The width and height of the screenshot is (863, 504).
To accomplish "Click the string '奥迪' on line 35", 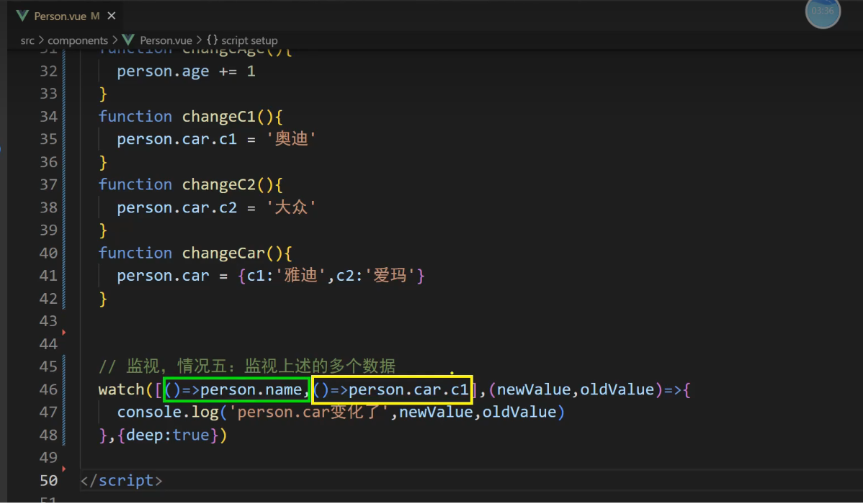I will click(x=290, y=139).
